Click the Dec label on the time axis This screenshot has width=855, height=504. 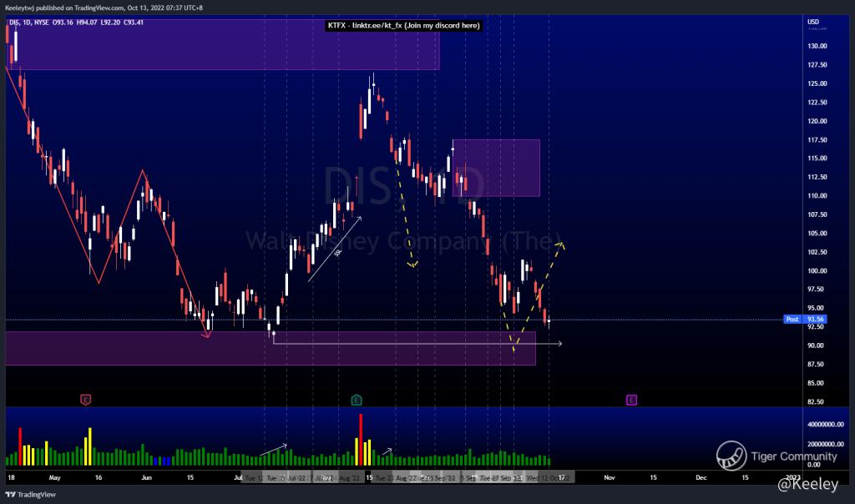pos(701,478)
